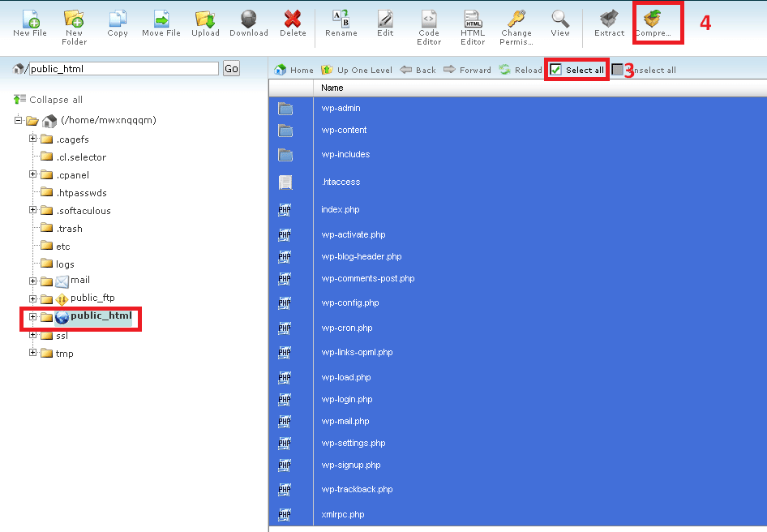Viewport: 767px width, 532px height.
Task: Expand the public_html tree node
Action: pyautogui.click(x=33, y=316)
